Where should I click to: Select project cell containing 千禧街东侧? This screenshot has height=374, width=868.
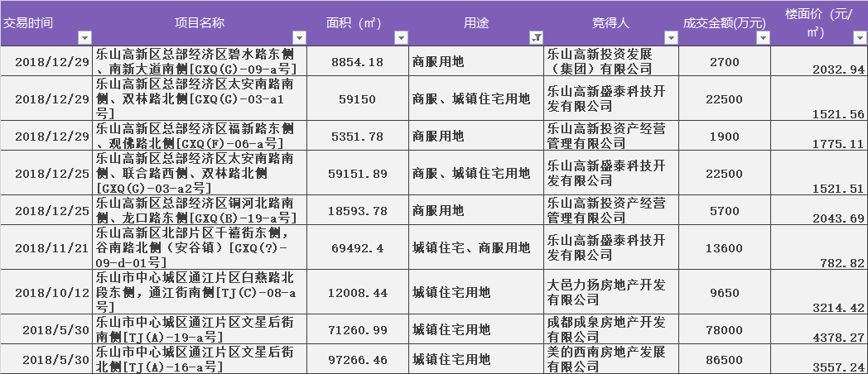[x=200, y=247]
